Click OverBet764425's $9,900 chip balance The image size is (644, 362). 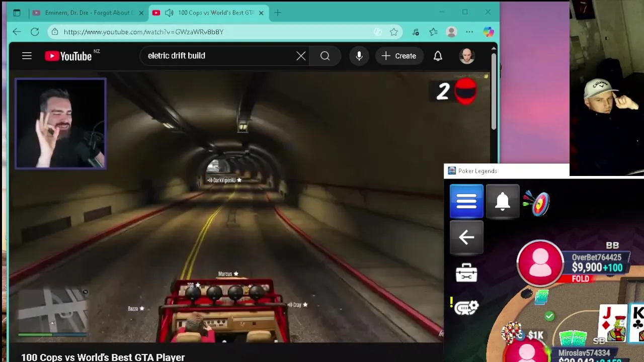587,268
